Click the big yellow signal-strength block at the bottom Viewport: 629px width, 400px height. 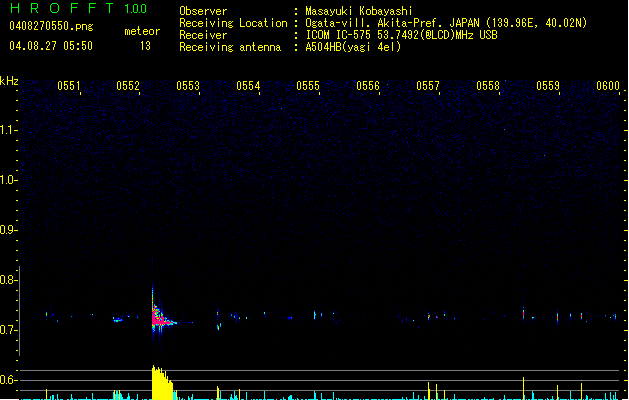pos(162,383)
